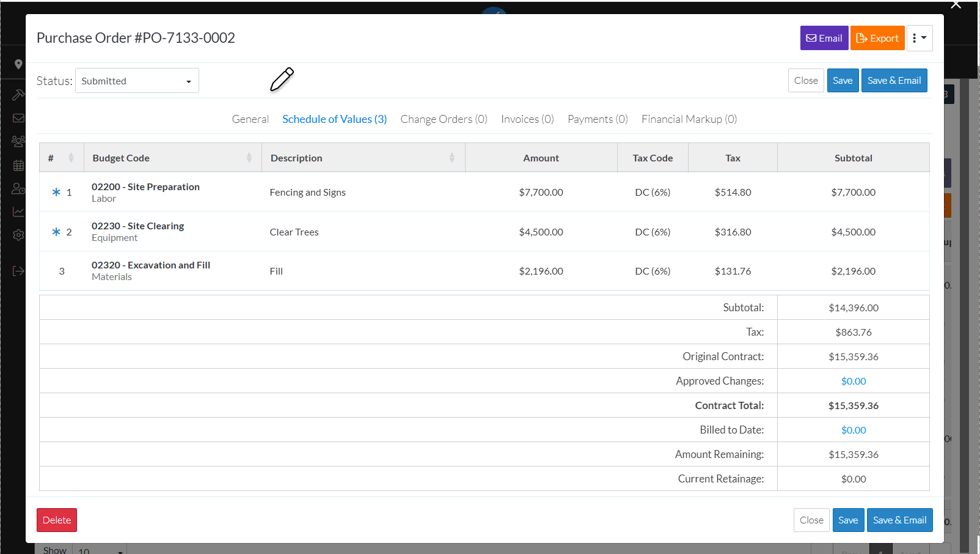Open the Payments (0) tab
980x554 pixels.
click(598, 119)
